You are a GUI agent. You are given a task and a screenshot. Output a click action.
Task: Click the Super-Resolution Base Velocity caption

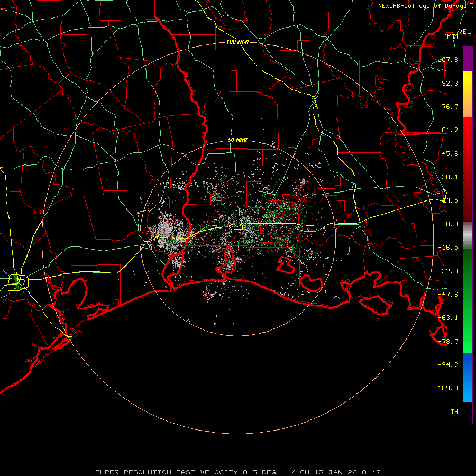(240, 472)
